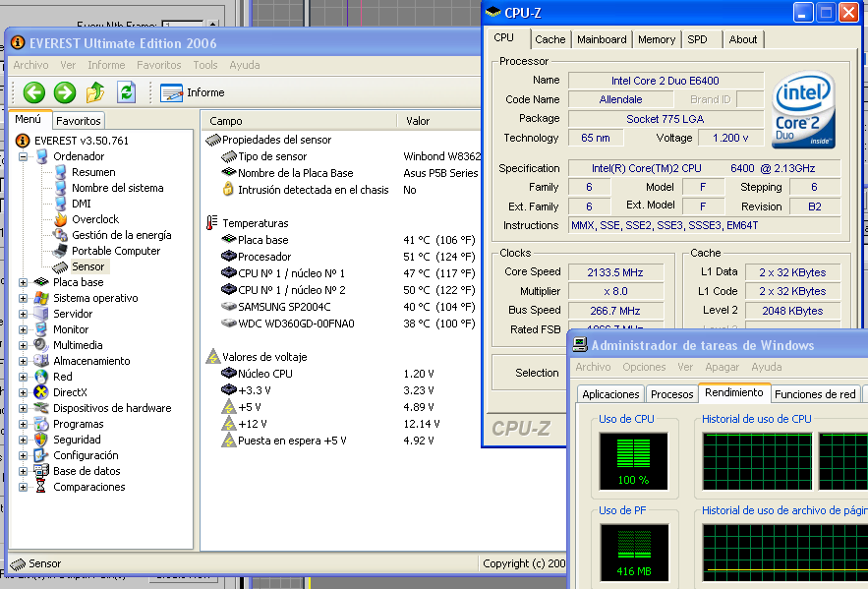Select the Resumen tree icon
Image resolution: width=868 pixels, height=589 pixels.
[60, 172]
